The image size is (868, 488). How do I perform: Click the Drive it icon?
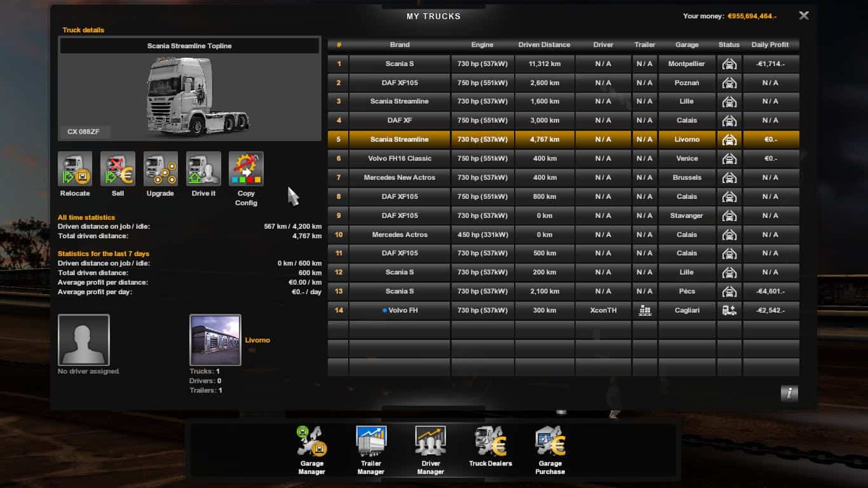click(203, 169)
